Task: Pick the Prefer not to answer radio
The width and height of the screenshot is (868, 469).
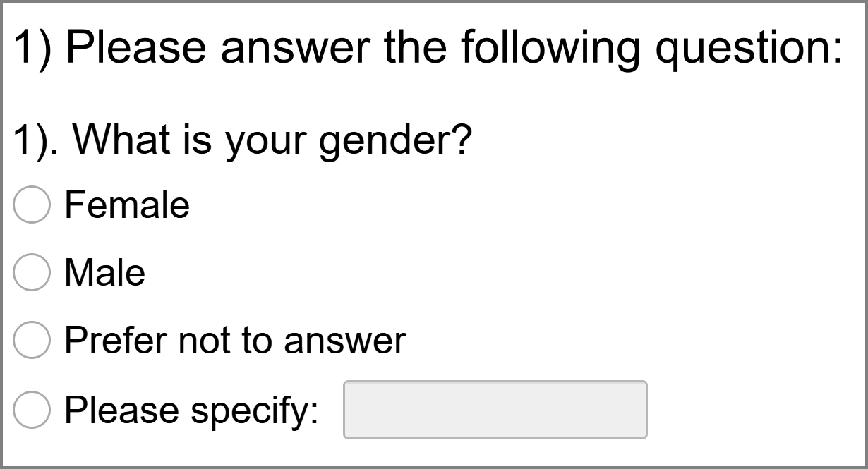Action: (32, 341)
